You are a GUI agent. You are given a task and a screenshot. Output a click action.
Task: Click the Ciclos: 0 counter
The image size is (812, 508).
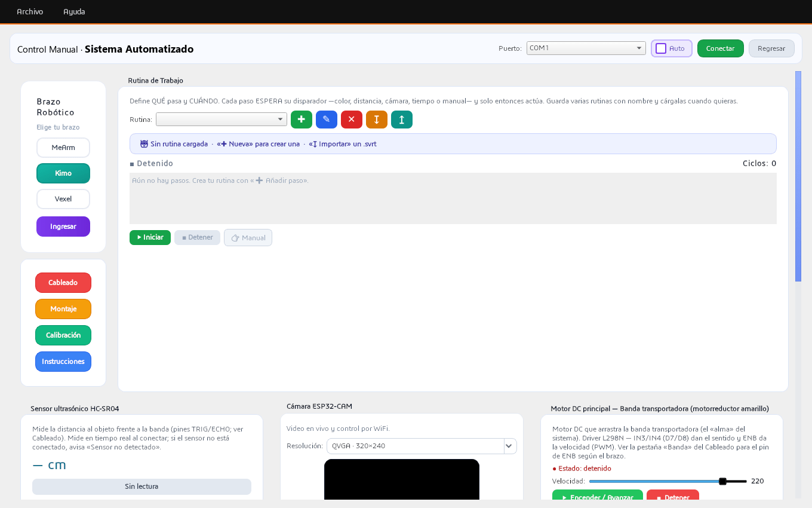coord(759,163)
